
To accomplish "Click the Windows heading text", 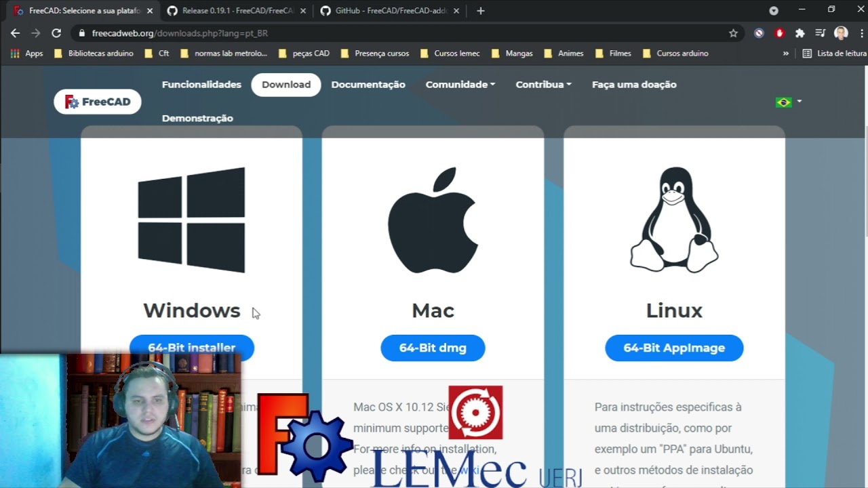I will pos(191,310).
